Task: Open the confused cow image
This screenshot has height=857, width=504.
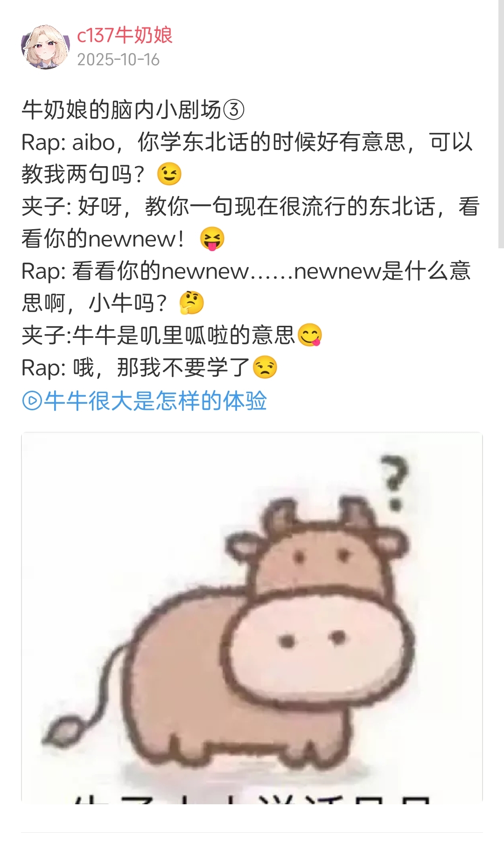Action: [x=252, y=616]
